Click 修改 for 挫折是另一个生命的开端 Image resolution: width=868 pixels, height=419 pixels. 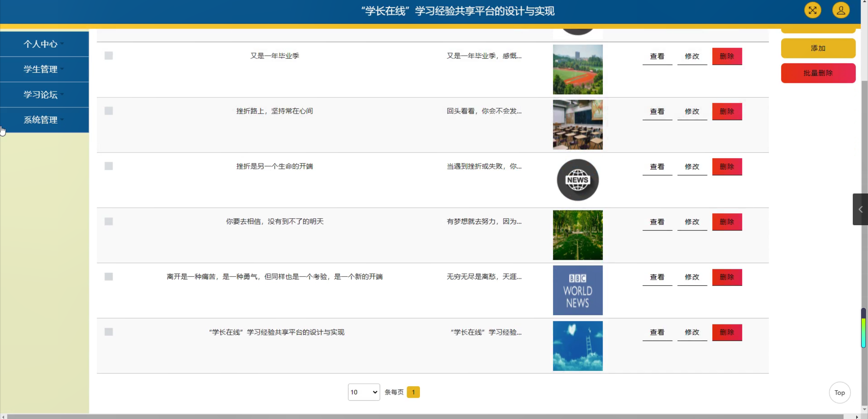(x=692, y=167)
